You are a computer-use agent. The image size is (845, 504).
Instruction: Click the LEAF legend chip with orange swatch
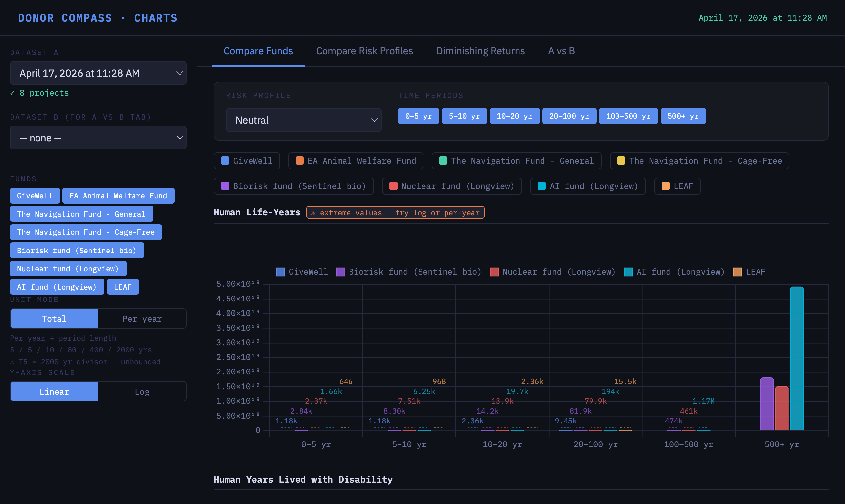677,186
